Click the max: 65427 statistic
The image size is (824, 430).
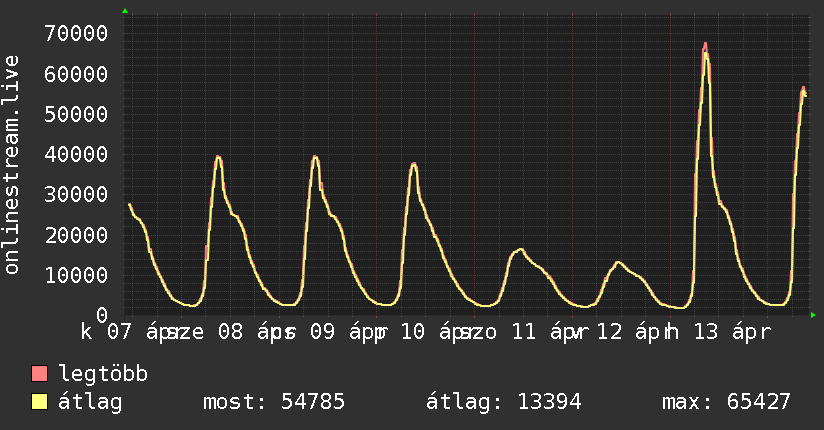pos(726,402)
